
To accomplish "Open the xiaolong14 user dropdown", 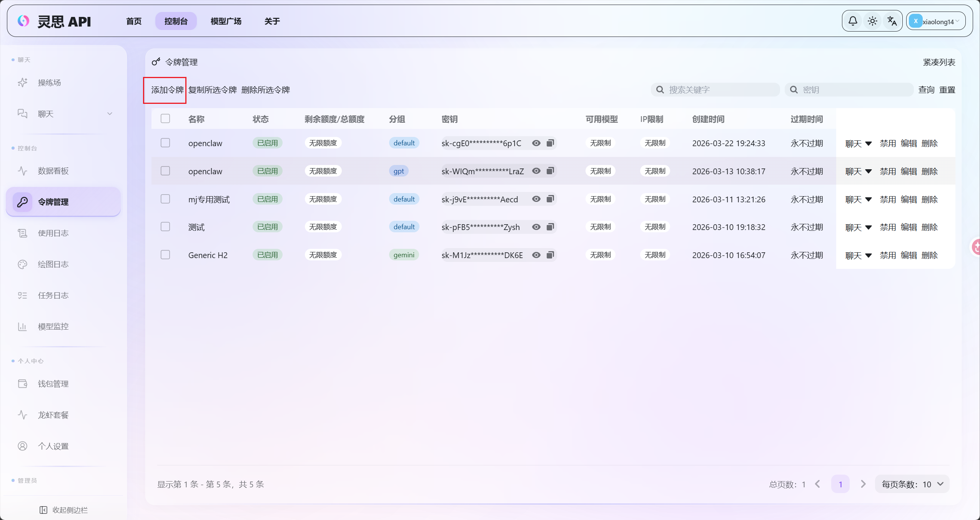I will click(935, 21).
